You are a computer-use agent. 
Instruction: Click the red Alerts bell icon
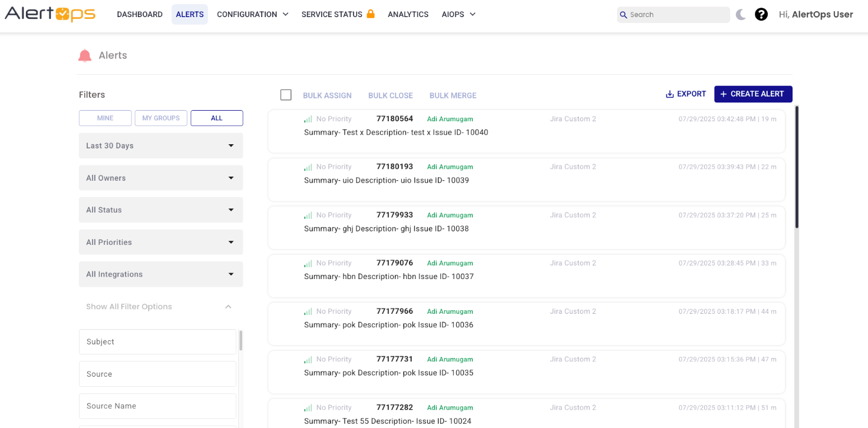click(x=85, y=55)
